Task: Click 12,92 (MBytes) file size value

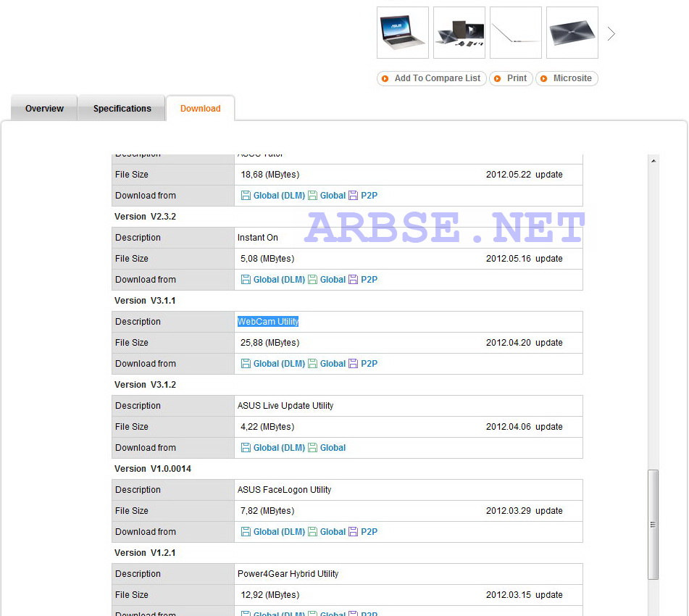Action: (270, 594)
